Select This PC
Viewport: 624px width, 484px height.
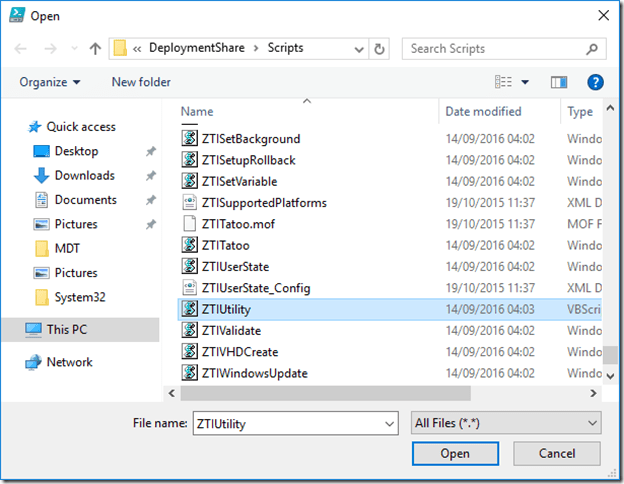(x=80, y=330)
